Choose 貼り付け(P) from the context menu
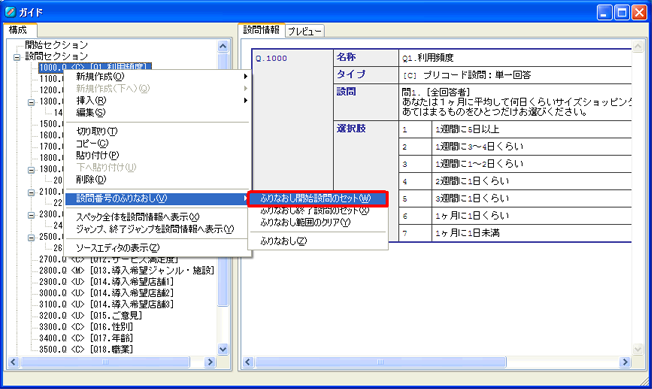652x389 pixels. pos(158,155)
